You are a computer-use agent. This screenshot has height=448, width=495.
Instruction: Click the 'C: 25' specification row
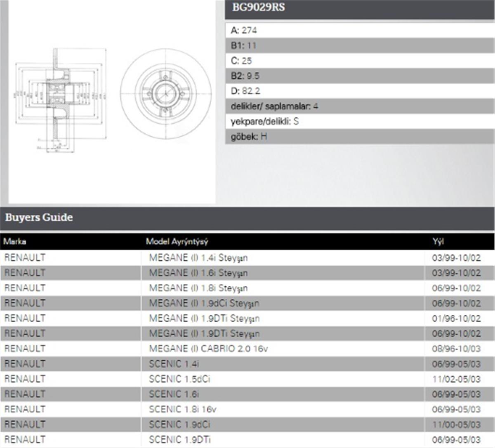(360, 61)
